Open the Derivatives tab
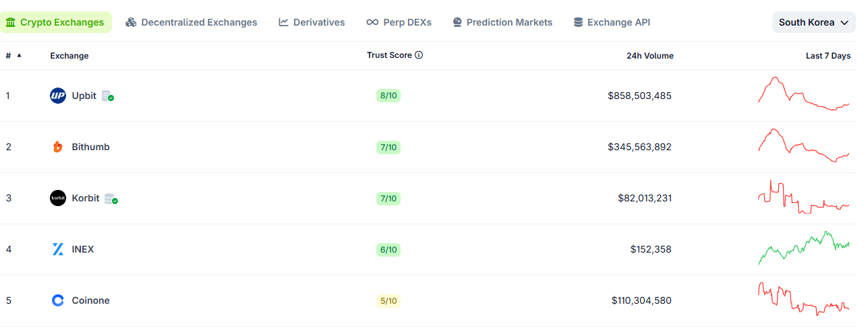Screen dimensions: 868x328 tap(312, 22)
